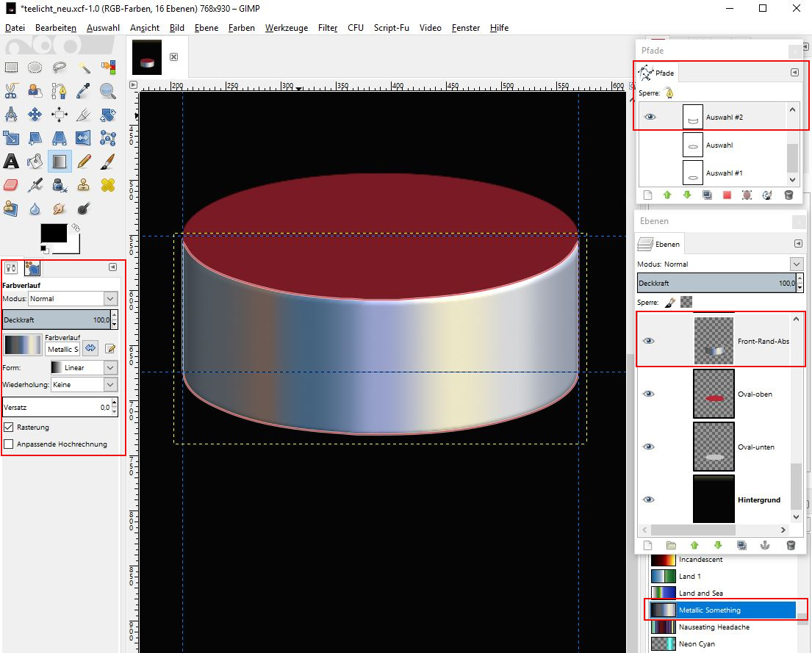This screenshot has width=812, height=653.
Task: Click the black foreground color swatch
Action: click(x=52, y=234)
